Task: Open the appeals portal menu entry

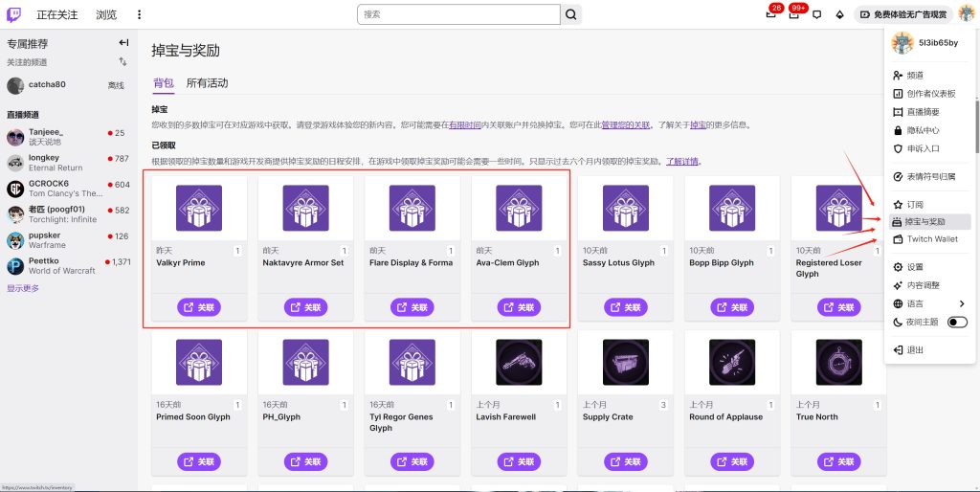Action: [930, 148]
